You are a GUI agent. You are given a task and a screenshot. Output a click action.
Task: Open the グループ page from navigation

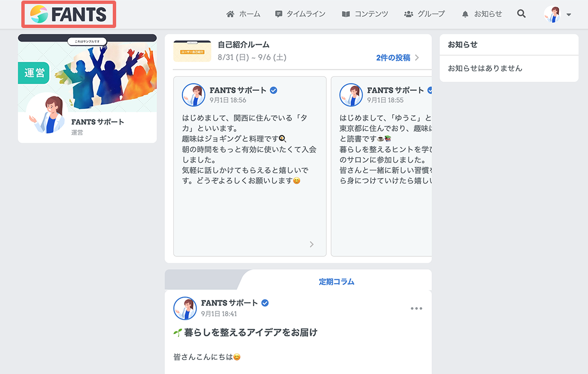click(424, 14)
